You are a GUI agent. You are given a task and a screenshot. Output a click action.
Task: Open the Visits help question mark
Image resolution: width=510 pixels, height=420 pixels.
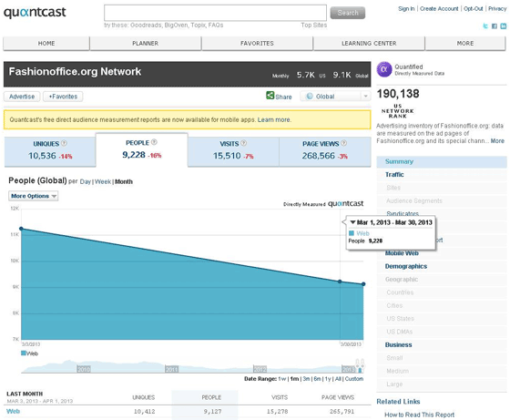(x=244, y=143)
